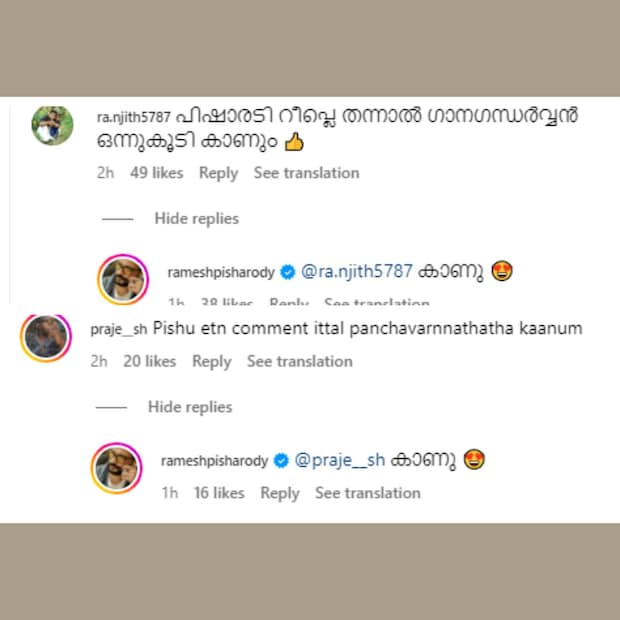Collapse replies under praje__sh's comment
This screenshot has width=620, height=620.
[x=190, y=407]
